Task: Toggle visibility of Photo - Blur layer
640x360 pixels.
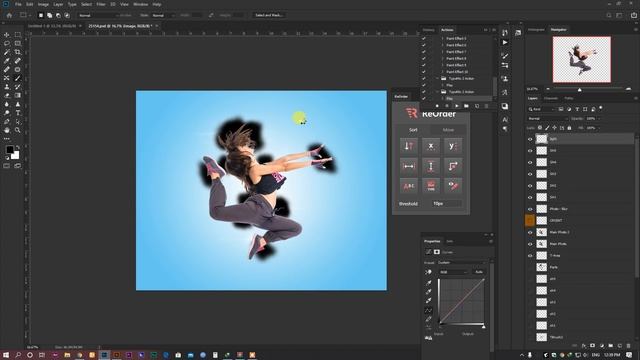Action: click(530, 209)
